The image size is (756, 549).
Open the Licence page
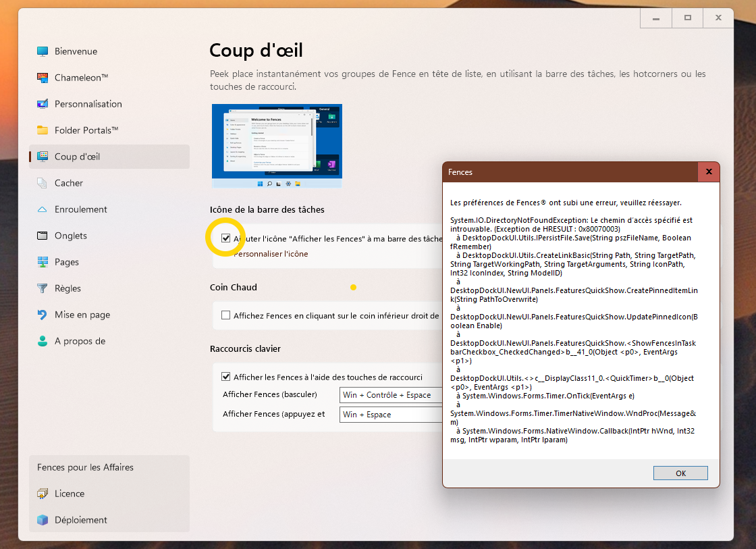[x=70, y=494]
